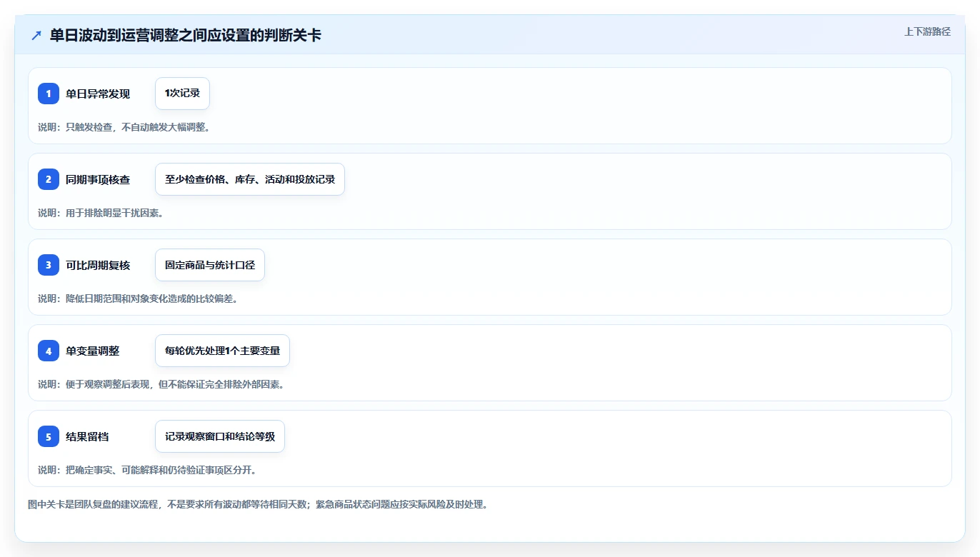
Task: Click the 同期事项核查 step title
Action: tap(98, 180)
